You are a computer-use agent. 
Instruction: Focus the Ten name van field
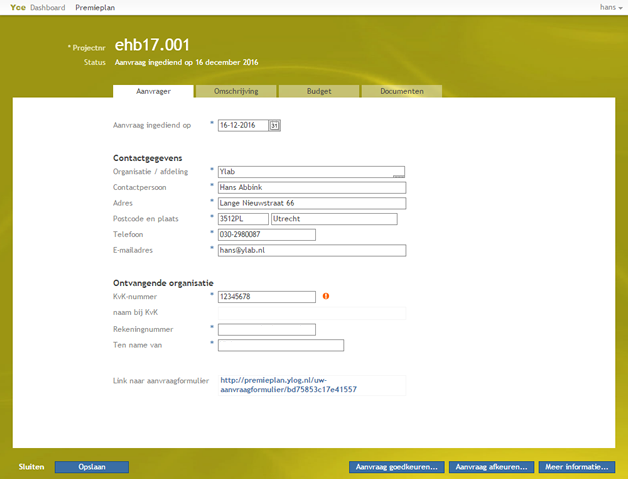click(281, 345)
